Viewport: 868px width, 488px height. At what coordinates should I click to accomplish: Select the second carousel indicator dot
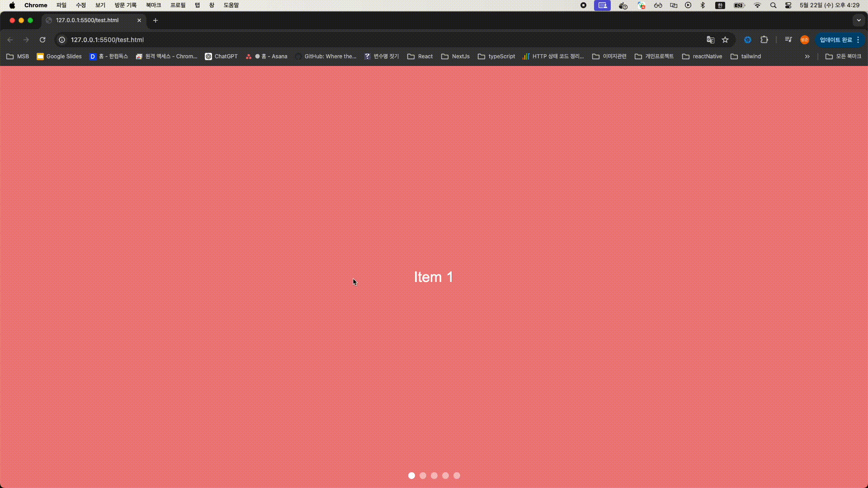[x=423, y=475]
